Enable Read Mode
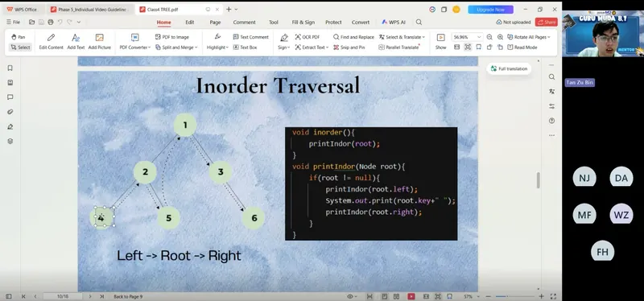The height and width of the screenshot is (301, 644). click(522, 47)
